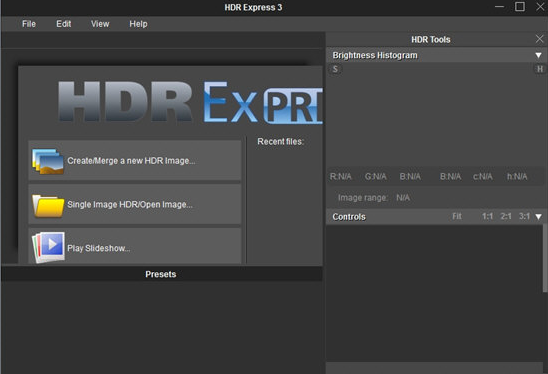Click the Controls section label
Image resolution: width=548 pixels, height=374 pixels.
[349, 217]
